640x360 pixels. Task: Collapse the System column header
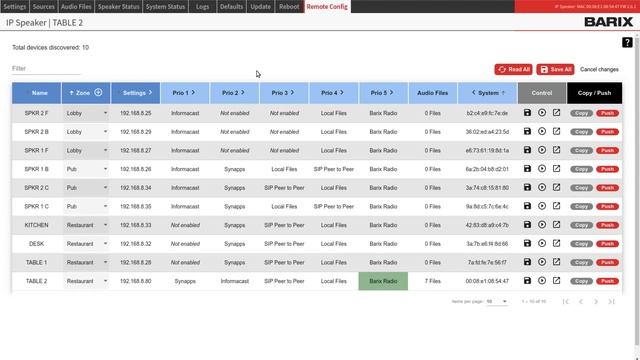pyautogui.click(x=473, y=93)
